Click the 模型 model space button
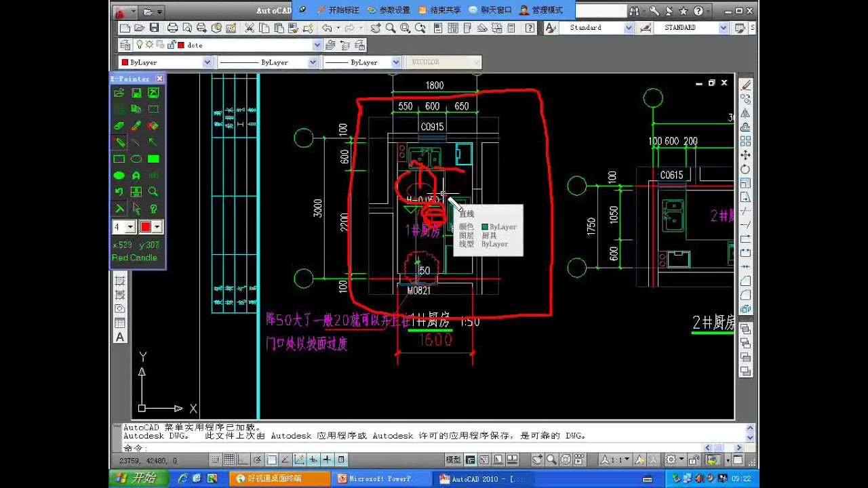Screen dimensions: 868x488 (453, 460)
